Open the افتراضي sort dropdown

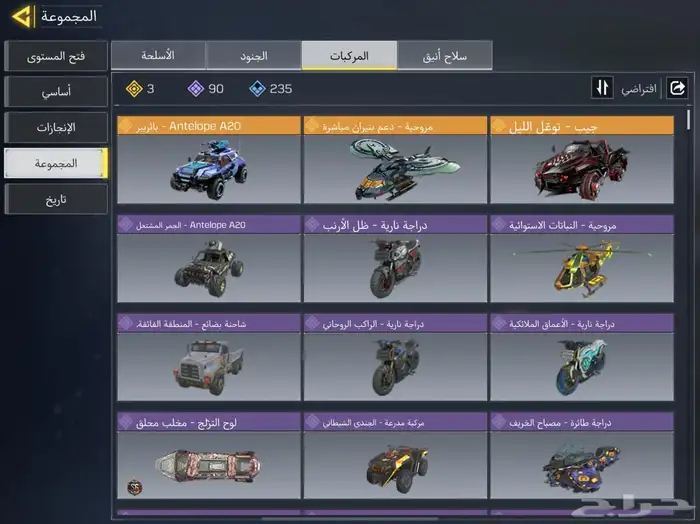pyautogui.click(x=639, y=89)
